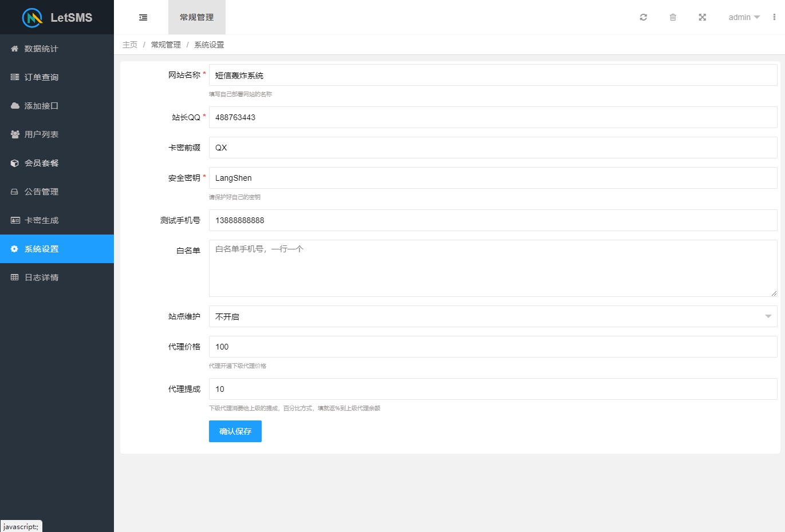785x532 pixels.
Task: Open the vertical three-dot menu
Action: (x=774, y=17)
